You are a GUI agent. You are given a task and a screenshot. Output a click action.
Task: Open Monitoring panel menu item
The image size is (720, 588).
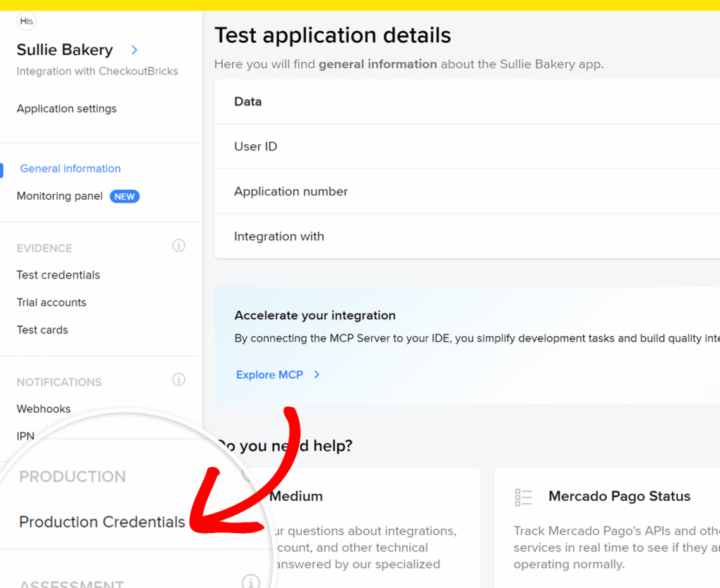click(x=60, y=196)
